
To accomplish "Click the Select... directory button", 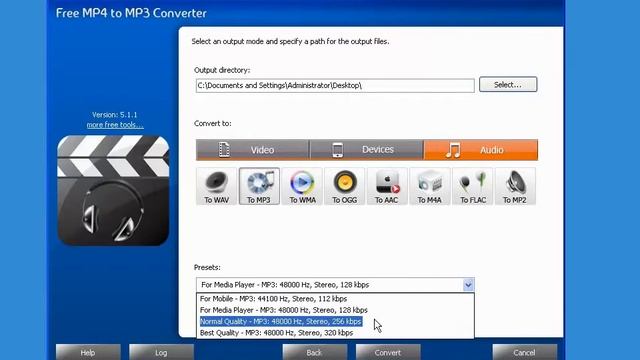I will tap(508, 84).
